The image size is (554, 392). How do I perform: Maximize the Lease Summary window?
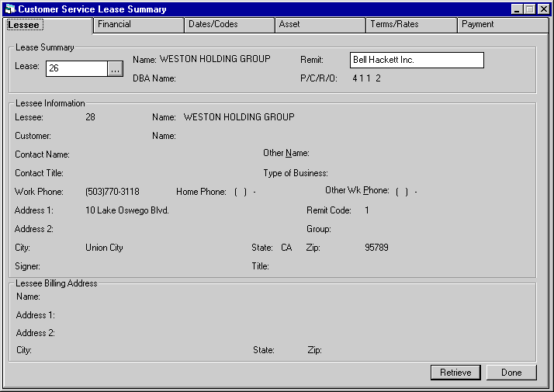[x=530, y=9]
